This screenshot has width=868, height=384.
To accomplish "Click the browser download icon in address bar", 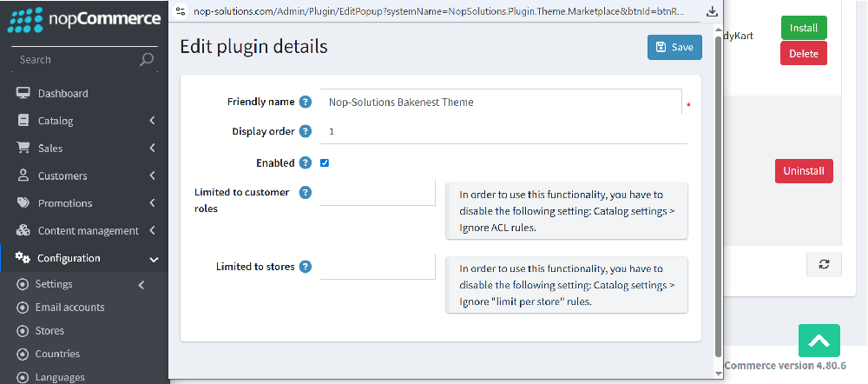I will click(x=713, y=11).
